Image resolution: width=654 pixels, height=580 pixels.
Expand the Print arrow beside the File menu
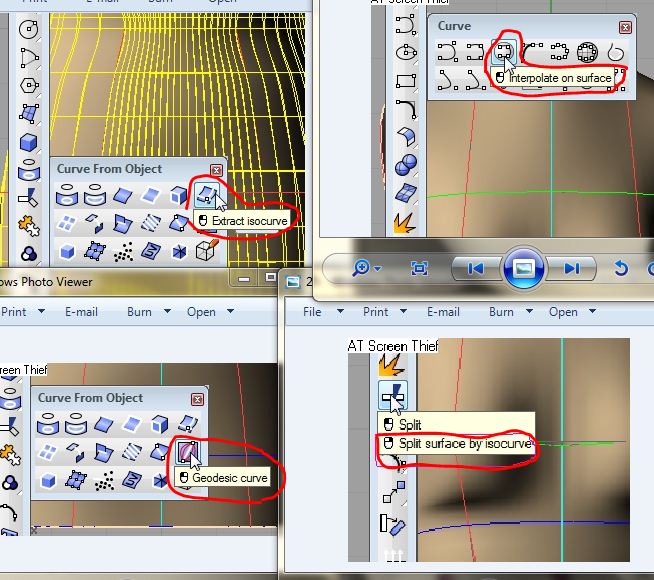pyautogui.click(x=403, y=311)
